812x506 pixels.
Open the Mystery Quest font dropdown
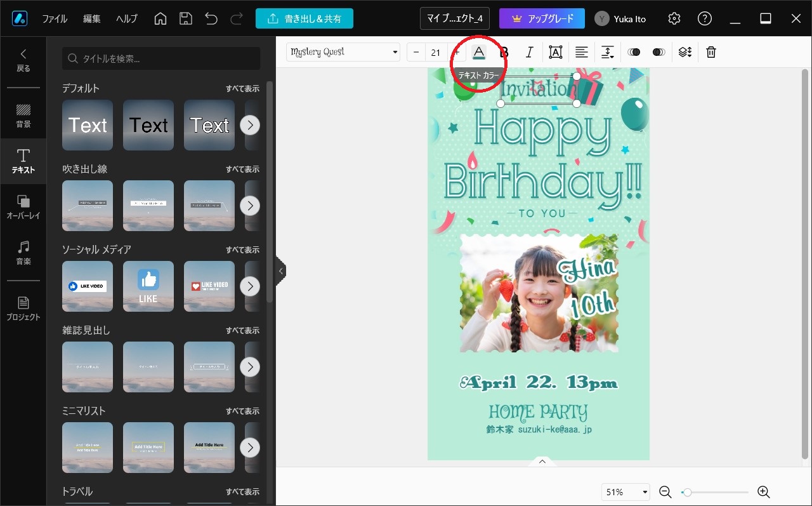(x=343, y=52)
